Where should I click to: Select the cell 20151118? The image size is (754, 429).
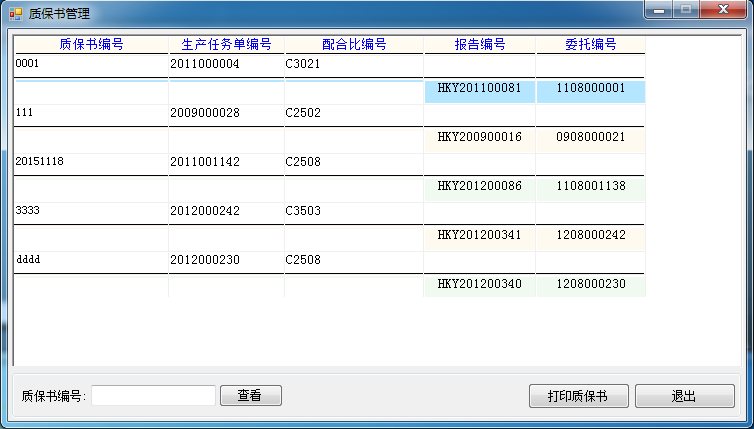click(91, 162)
